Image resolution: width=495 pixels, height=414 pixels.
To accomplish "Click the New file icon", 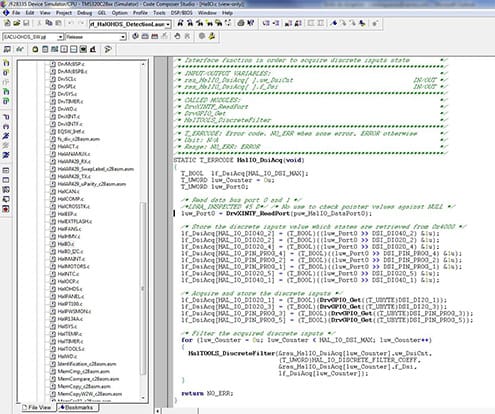I will click(x=7, y=23).
